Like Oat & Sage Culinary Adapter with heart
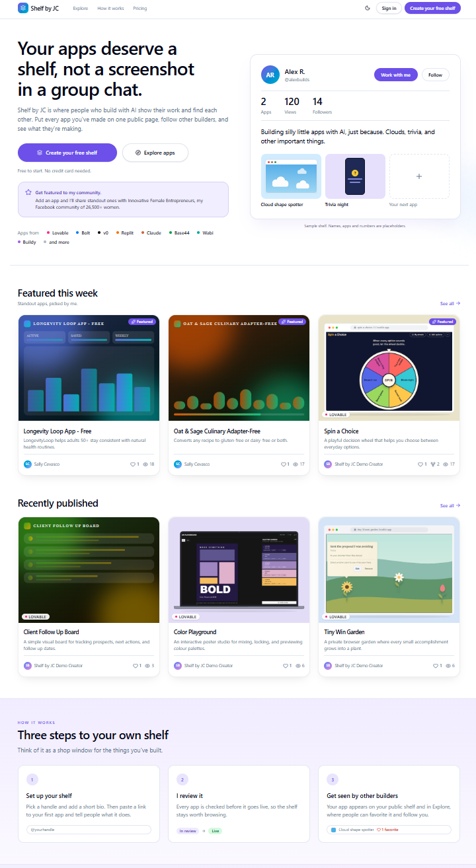This screenshot has height=868, width=476. point(284,464)
